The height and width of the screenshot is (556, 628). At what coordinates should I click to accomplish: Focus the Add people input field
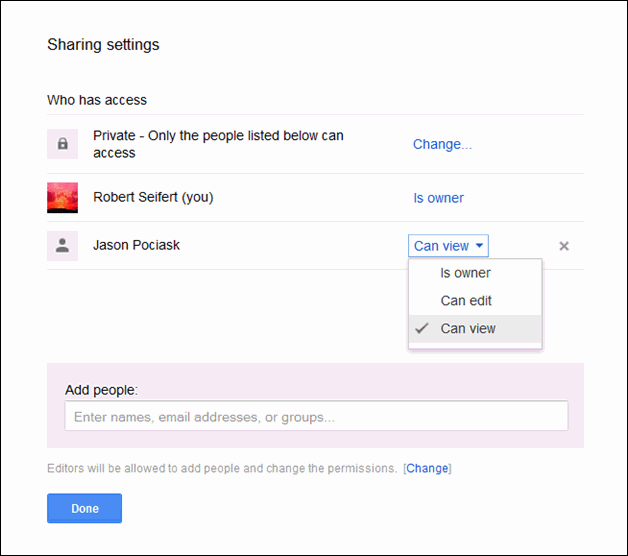click(316, 416)
